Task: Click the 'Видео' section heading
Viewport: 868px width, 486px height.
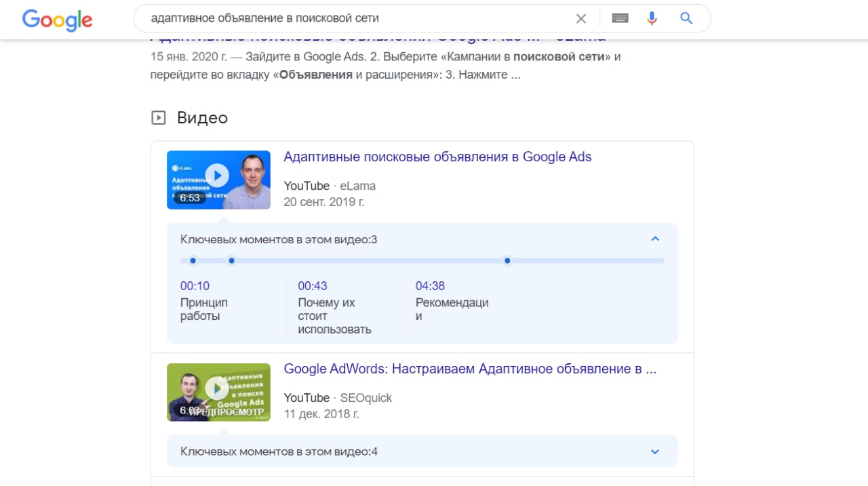Action: coord(202,118)
